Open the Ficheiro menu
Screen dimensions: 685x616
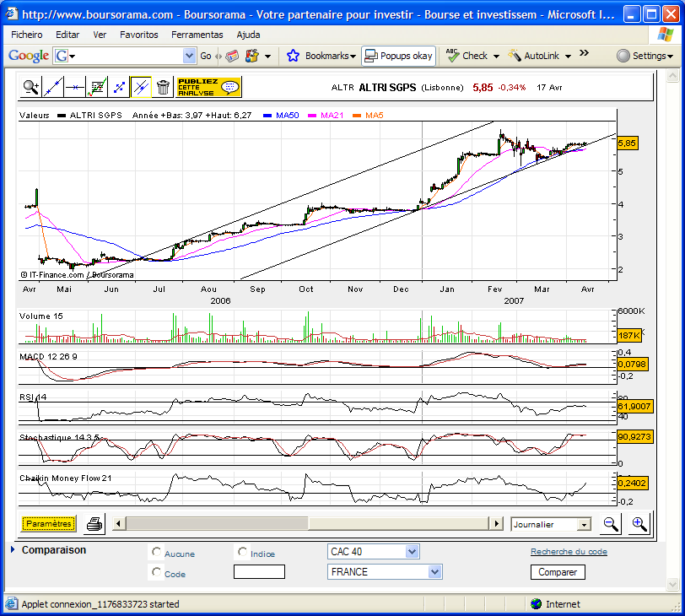click(x=27, y=35)
